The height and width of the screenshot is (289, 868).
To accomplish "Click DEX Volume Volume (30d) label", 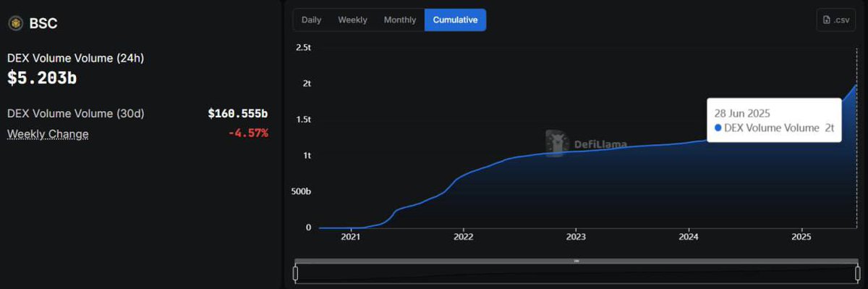I will tap(76, 114).
